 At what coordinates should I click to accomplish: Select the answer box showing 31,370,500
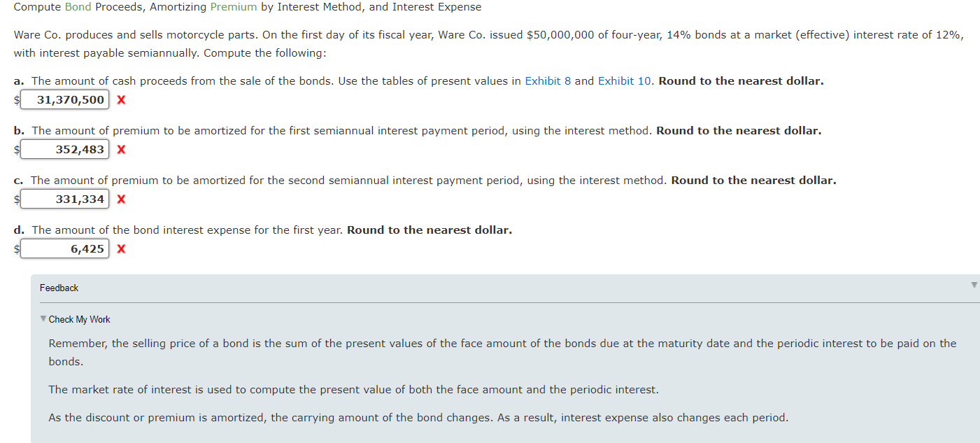tap(64, 99)
